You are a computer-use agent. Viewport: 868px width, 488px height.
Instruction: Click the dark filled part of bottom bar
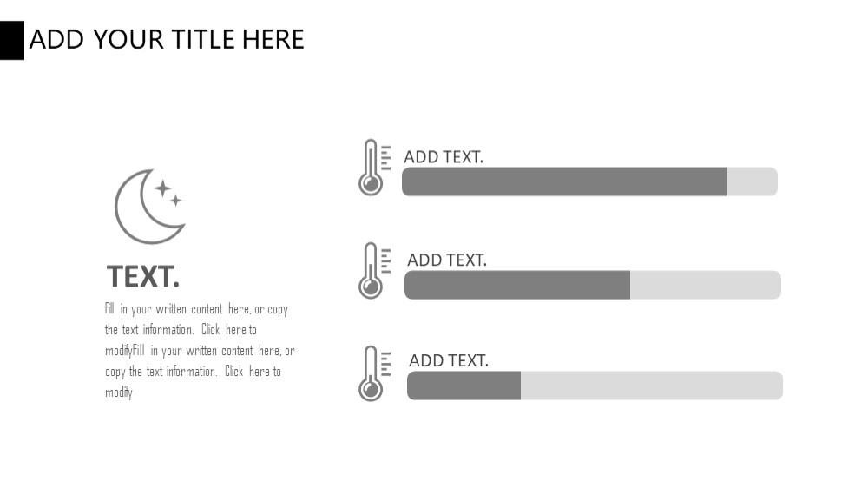click(464, 386)
